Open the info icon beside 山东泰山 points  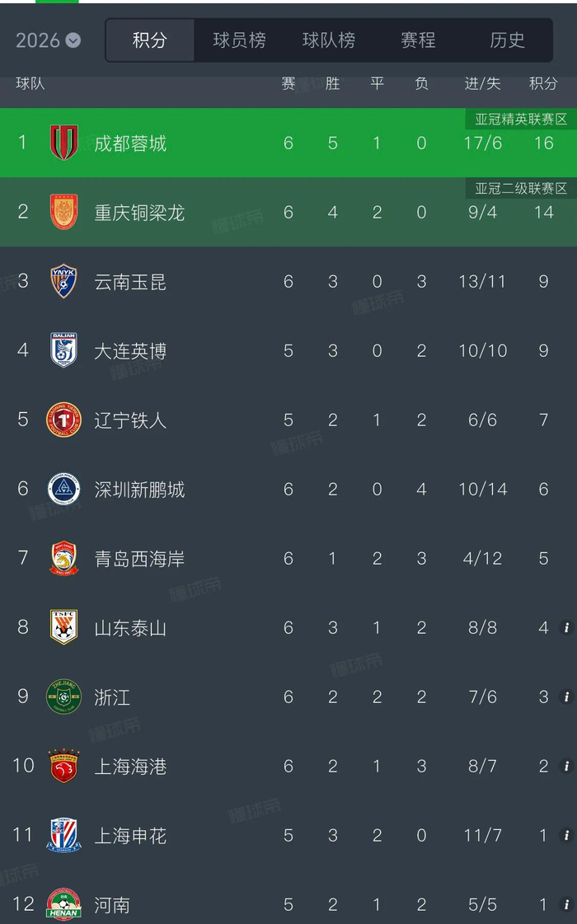coord(566,627)
